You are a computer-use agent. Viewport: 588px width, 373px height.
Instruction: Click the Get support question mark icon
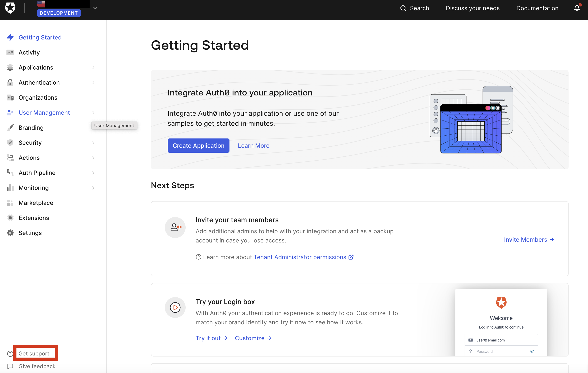10,353
